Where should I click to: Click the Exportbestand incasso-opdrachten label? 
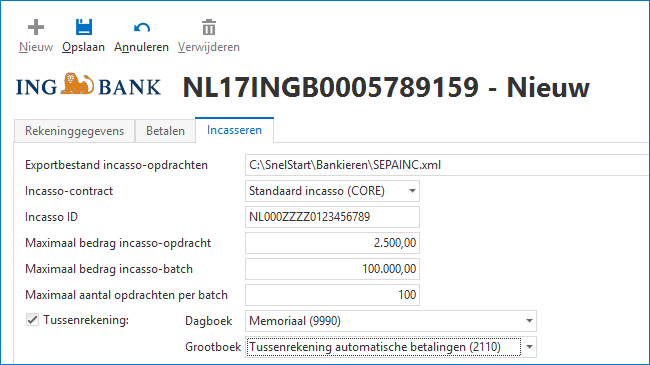point(116,165)
